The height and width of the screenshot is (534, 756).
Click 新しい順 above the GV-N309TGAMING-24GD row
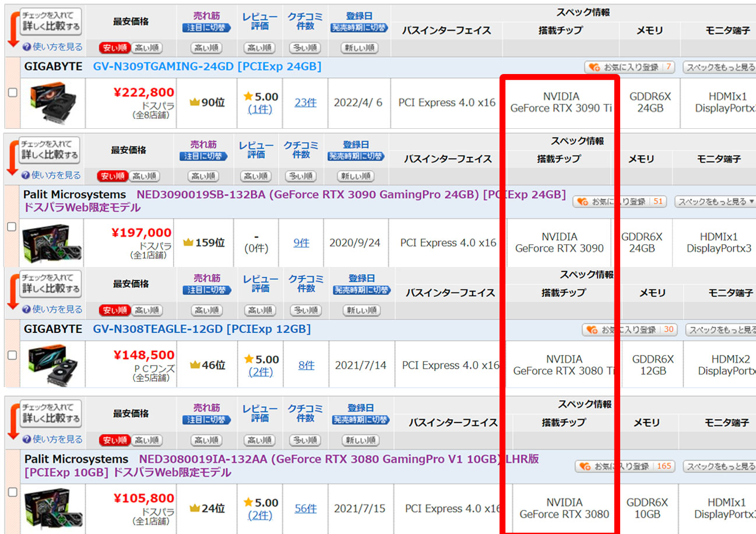click(x=359, y=48)
